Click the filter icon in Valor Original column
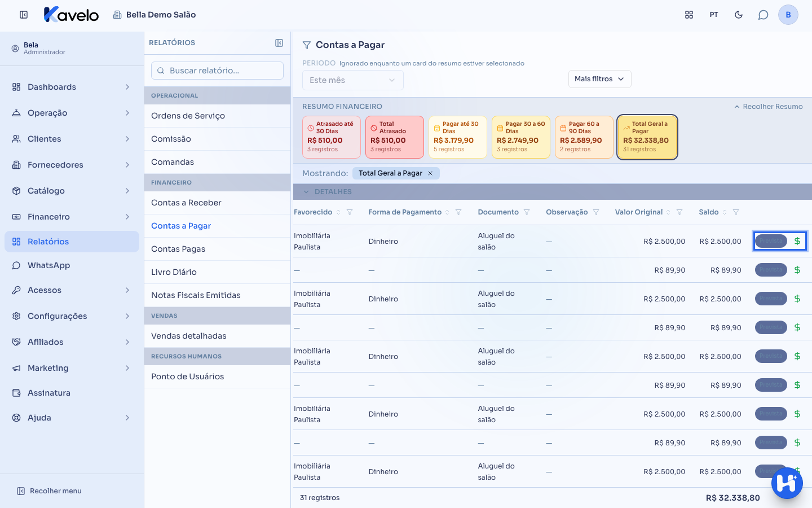 coord(679,212)
